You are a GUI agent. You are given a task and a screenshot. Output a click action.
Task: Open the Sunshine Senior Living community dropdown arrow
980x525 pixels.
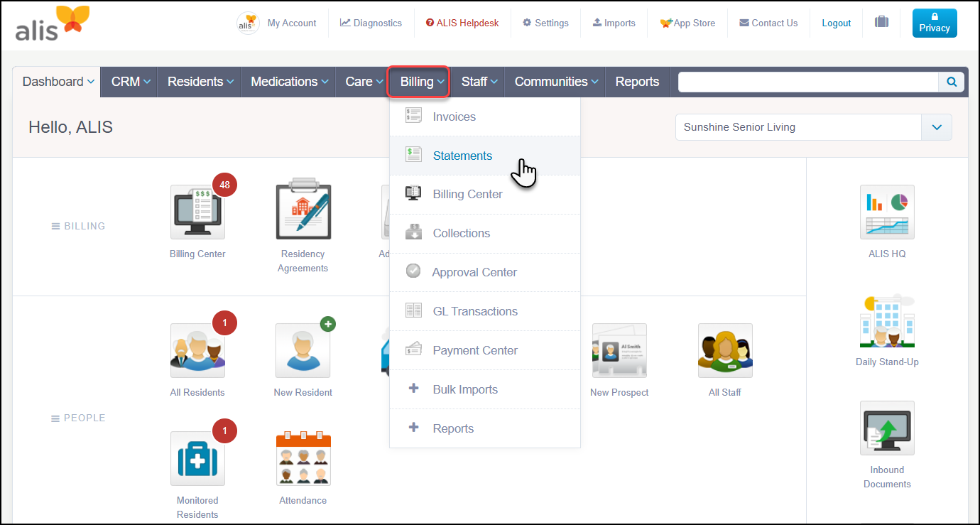tap(937, 127)
